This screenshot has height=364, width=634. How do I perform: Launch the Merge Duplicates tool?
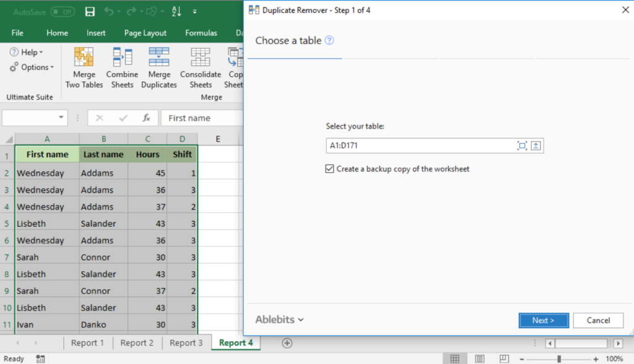[x=159, y=67]
